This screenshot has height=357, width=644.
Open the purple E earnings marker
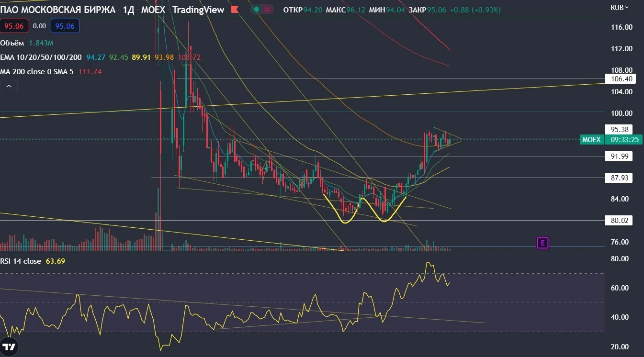point(542,243)
